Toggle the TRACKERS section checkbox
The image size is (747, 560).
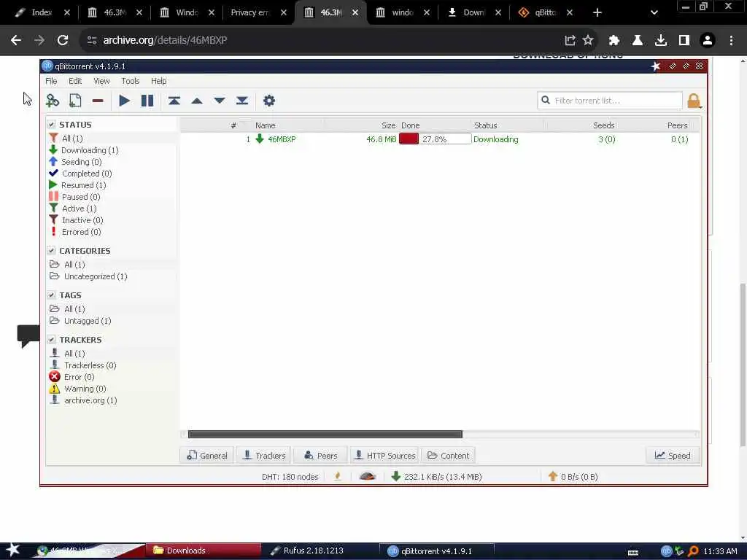coord(51,340)
